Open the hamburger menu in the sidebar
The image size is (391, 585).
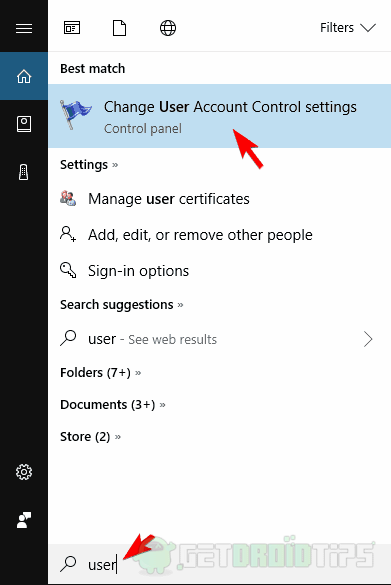(x=24, y=28)
